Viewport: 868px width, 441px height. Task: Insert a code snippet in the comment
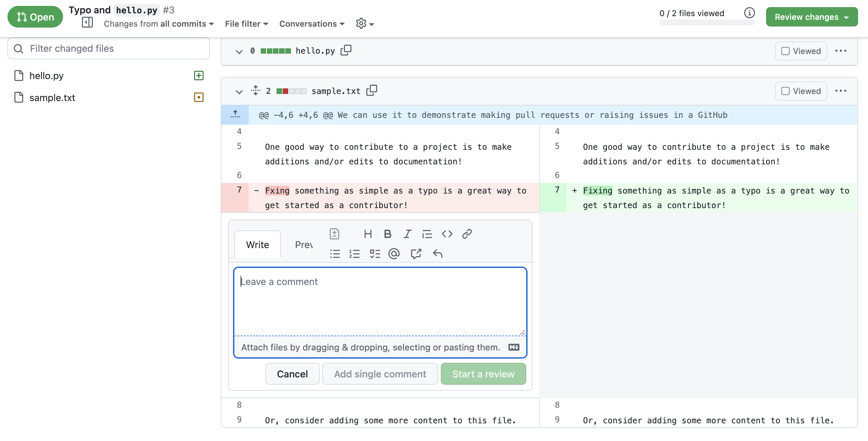pos(447,234)
